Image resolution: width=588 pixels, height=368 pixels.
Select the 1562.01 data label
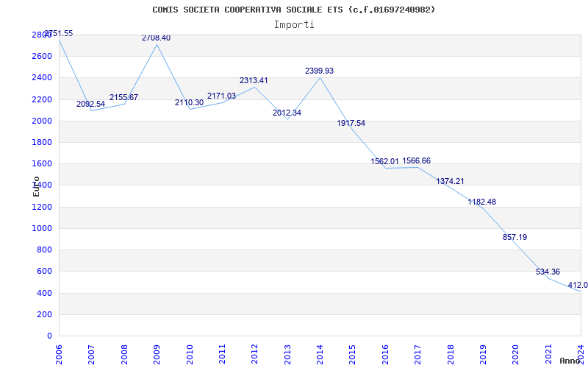pos(384,161)
